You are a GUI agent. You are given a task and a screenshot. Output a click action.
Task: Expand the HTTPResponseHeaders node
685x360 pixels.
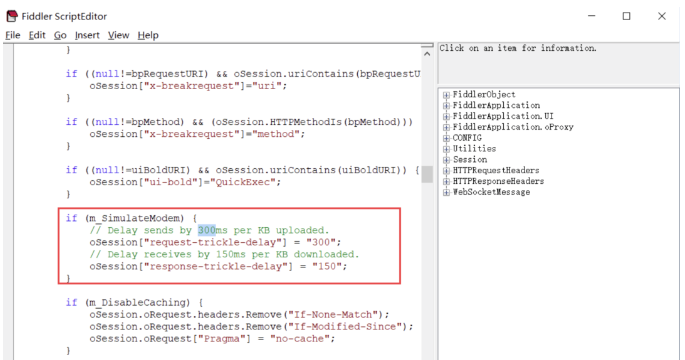pos(446,182)
